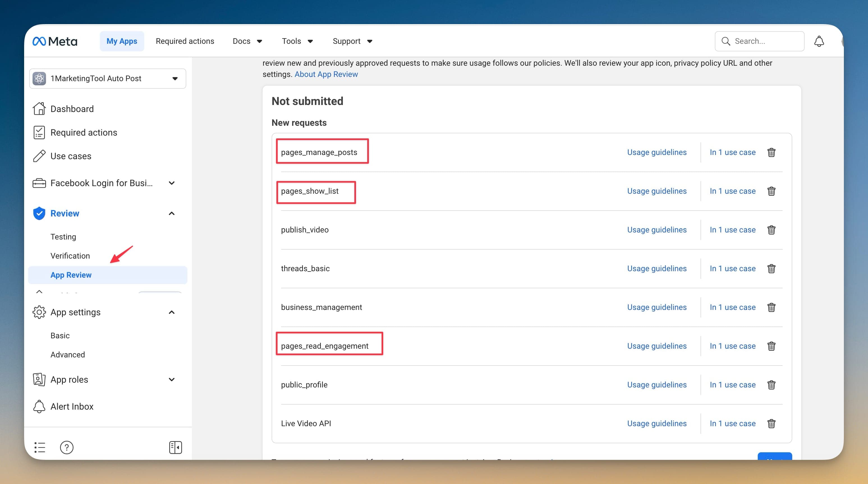Open Usage guidelines for business_management
The height and width of the screenshot is (484, 868).
(x=657, y=307)
